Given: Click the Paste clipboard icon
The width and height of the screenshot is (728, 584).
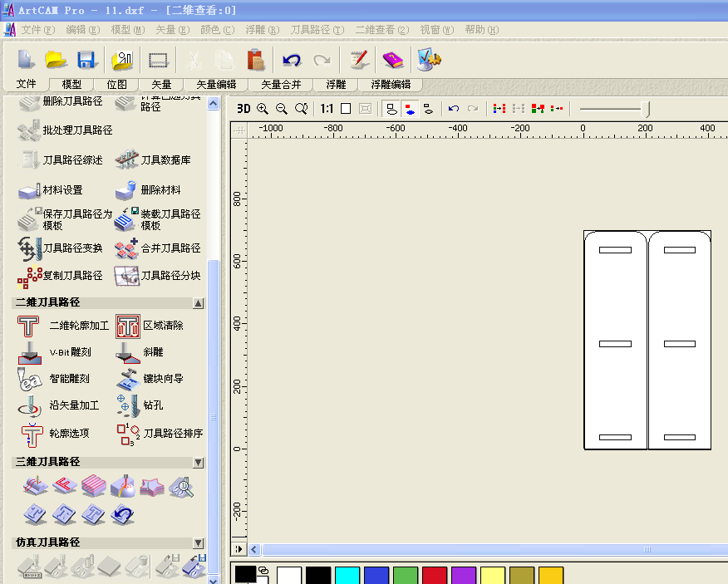Looking at the screenshot, I should pos(255,60).
